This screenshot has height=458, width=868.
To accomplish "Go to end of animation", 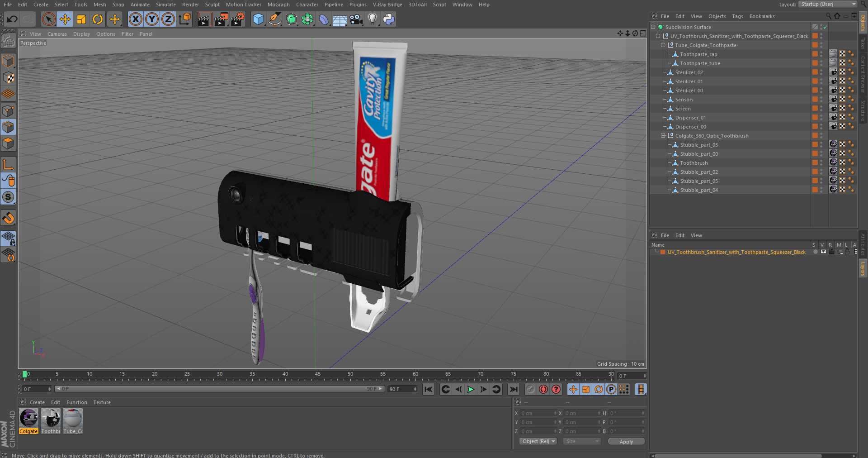I will [x=514, y=389].
